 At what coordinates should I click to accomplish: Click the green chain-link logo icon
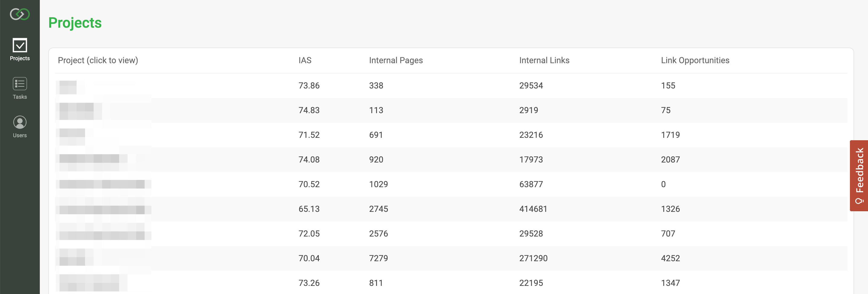pos(20,14)
